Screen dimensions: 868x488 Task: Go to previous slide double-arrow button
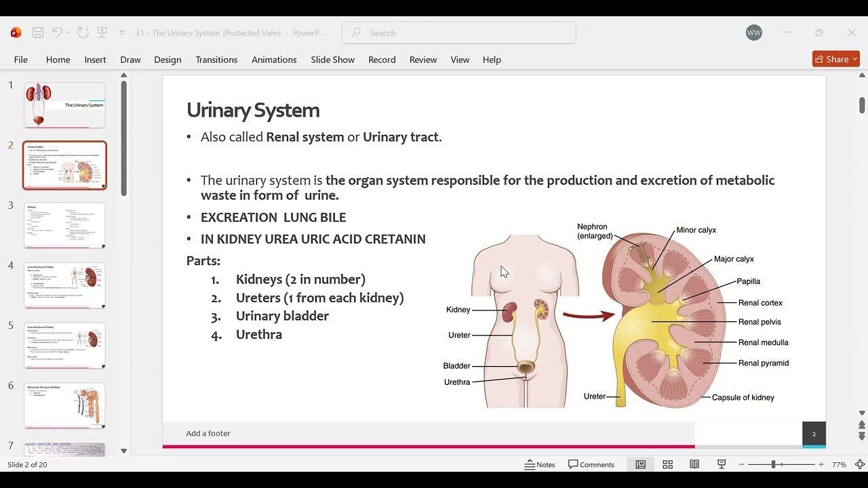point(862,425)
